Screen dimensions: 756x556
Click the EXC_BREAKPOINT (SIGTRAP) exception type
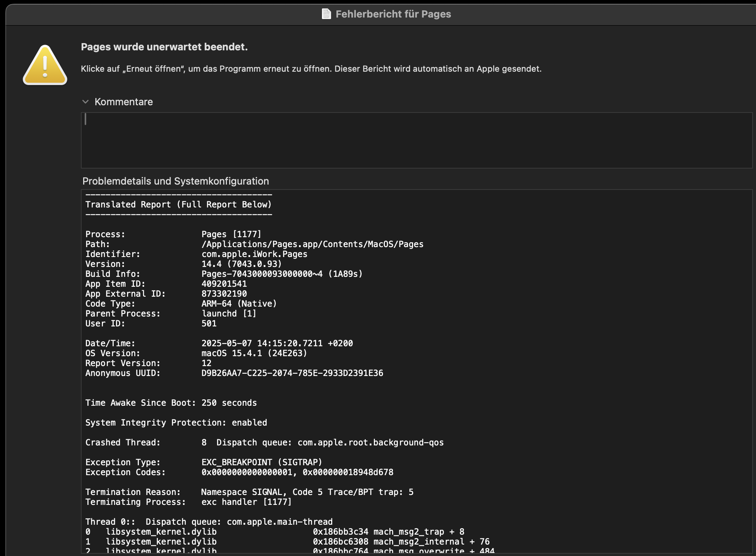tap(262, 462)
